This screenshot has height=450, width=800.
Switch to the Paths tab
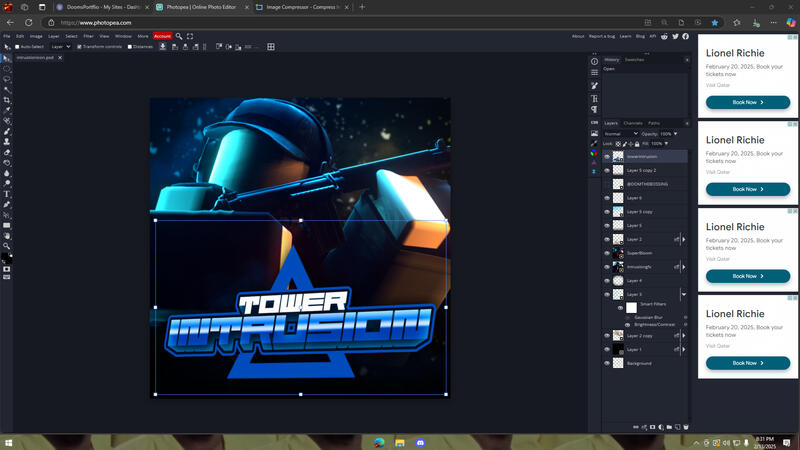click(x=654, y=123)
